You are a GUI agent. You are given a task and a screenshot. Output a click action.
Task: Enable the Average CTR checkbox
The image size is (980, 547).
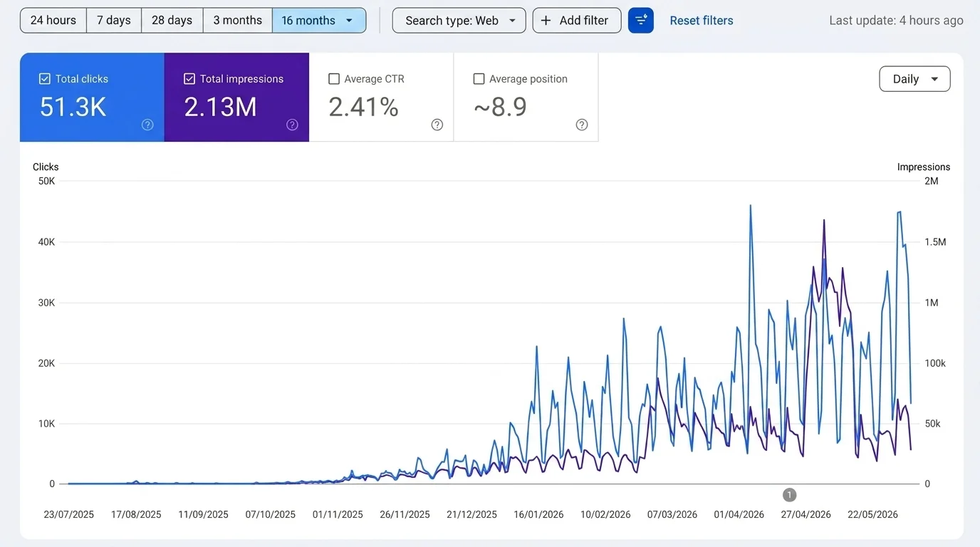(334, 79)
